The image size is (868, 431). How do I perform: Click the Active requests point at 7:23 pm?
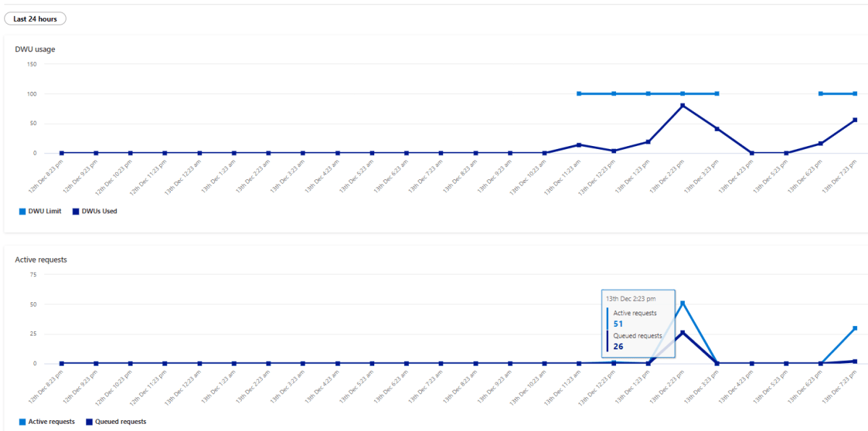tap(855, 328)
